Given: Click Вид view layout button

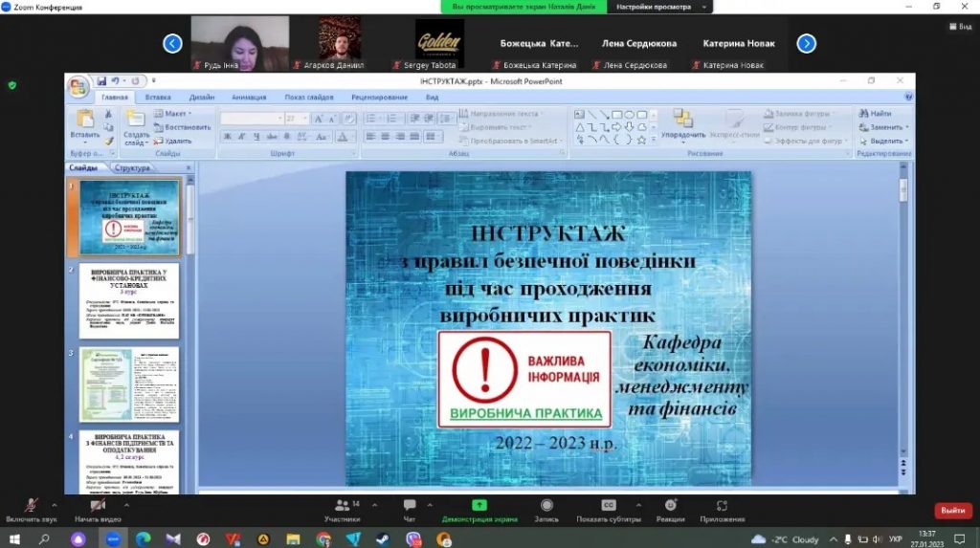Looking at the screenshot, I should coord(960,26).
